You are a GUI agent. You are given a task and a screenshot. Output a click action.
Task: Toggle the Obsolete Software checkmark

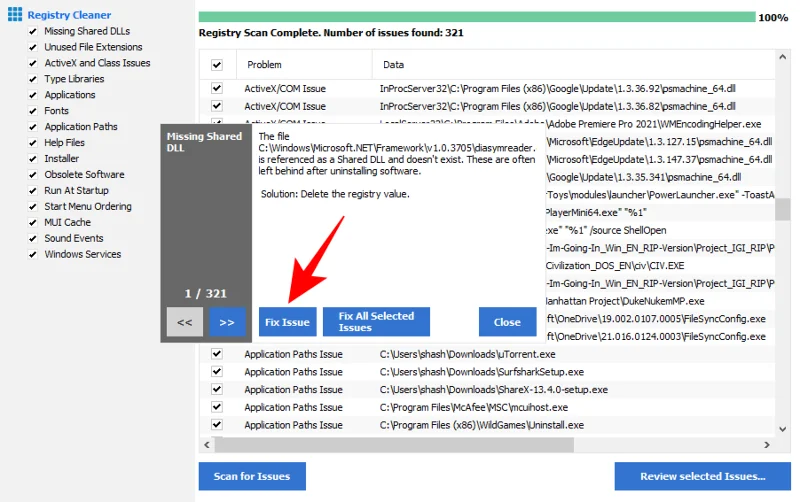(x=33, y=175)
